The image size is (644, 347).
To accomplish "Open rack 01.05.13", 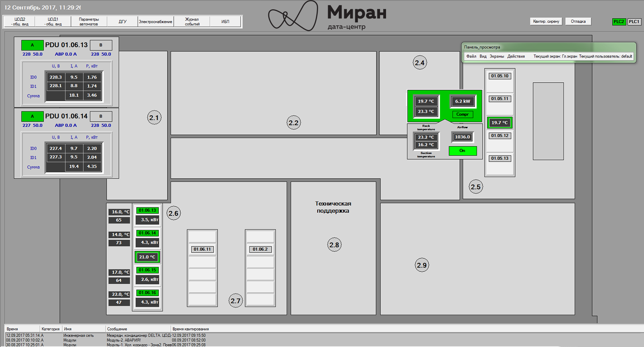I will tap(500, 158).
